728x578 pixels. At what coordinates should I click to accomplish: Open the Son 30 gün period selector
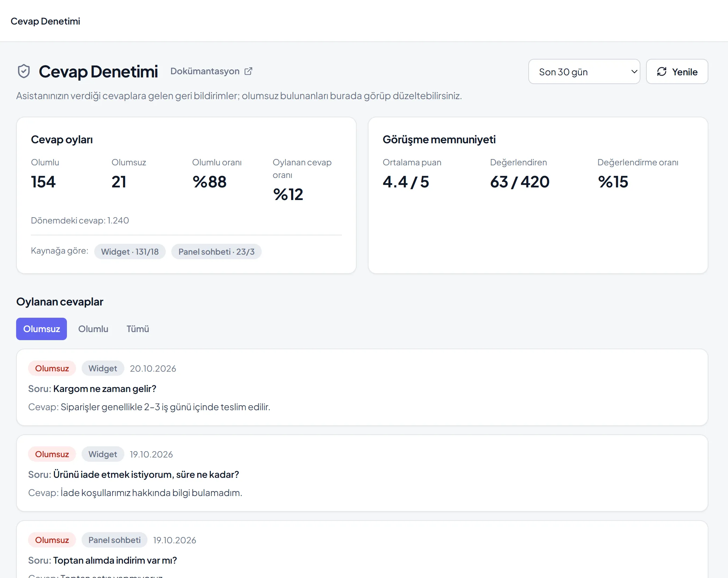[x=584, y=71]
